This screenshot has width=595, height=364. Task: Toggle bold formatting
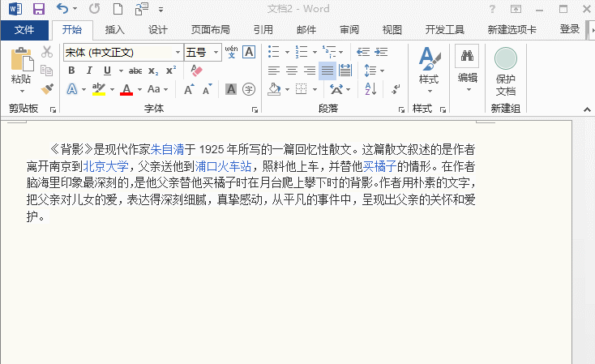[71, 71]
